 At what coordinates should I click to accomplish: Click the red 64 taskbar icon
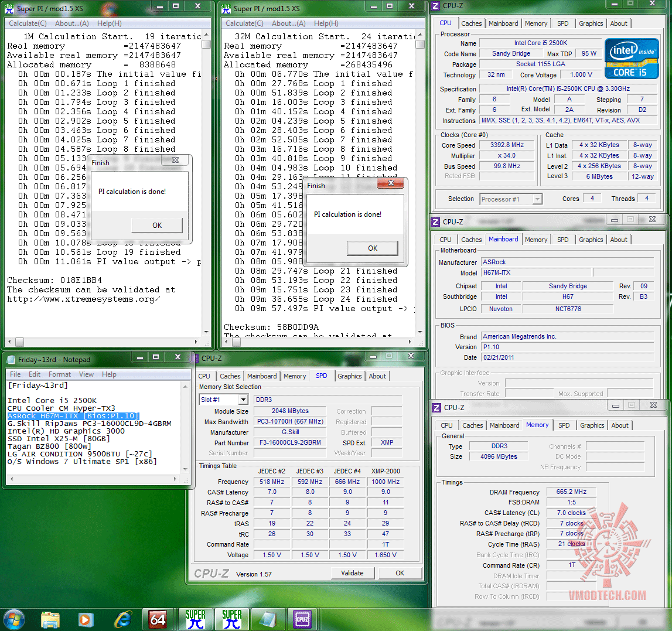point(158,619)
